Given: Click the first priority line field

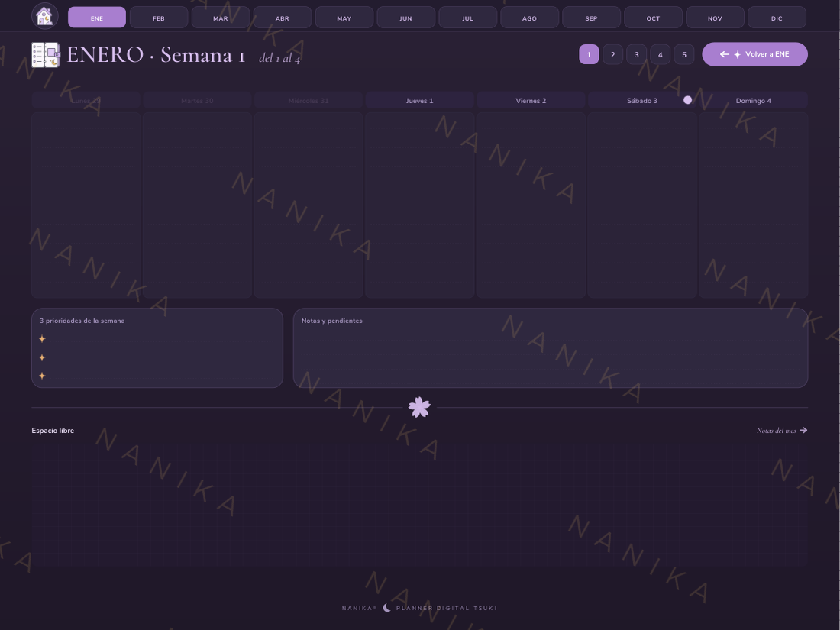Looking at the screenshot, I should click(162, 338).
